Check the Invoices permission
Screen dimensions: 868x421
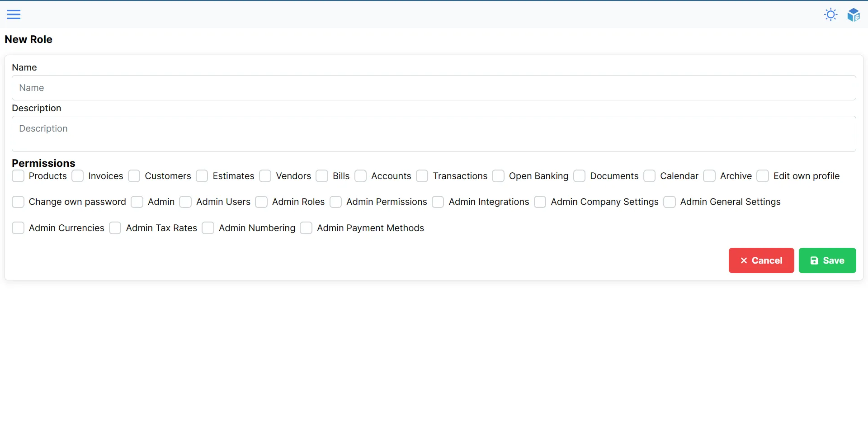click(78, 176)
